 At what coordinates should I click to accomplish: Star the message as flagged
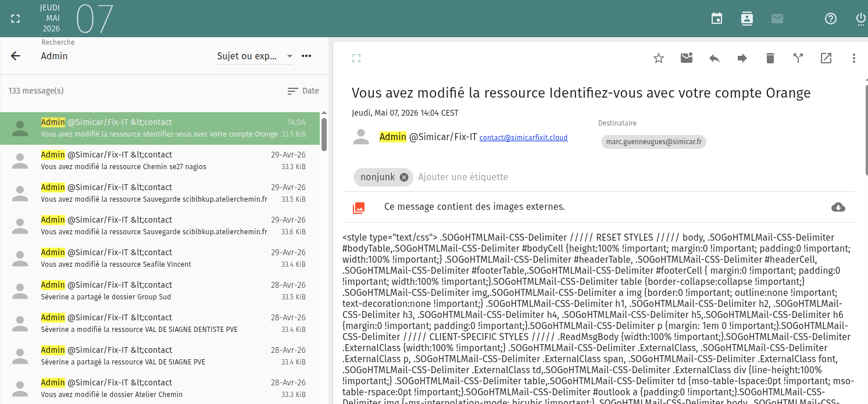point(659,58)
